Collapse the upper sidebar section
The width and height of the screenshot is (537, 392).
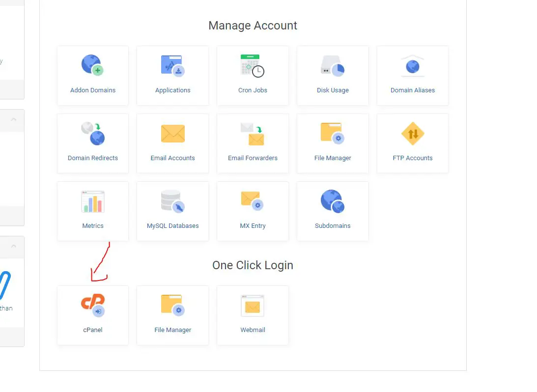[x=15, y=120]
